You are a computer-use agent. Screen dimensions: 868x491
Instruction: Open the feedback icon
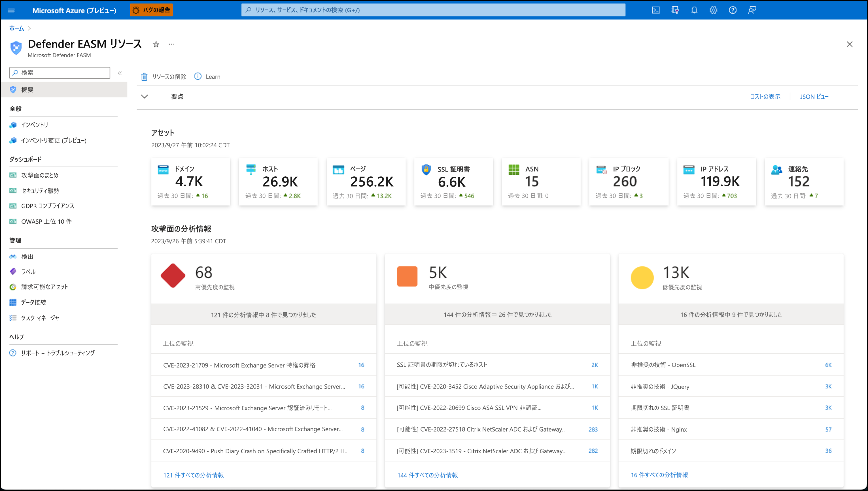[x=752, y=10]
